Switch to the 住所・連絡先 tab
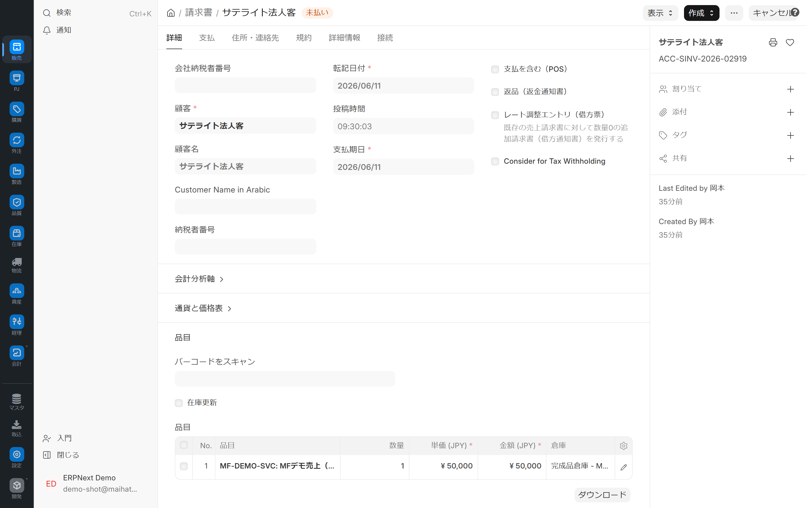The image size is (812, 508). tap(255, 38)
